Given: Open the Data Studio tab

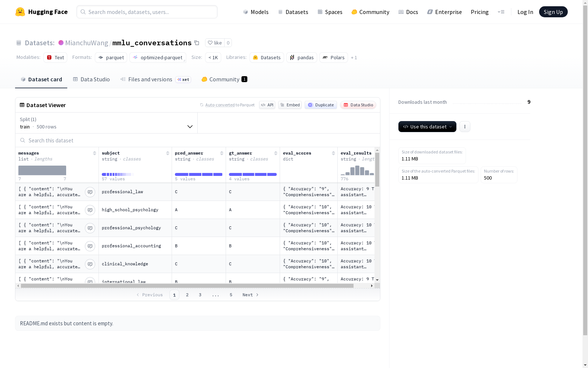Looking at the screenshot, I should tap(91, 79).
